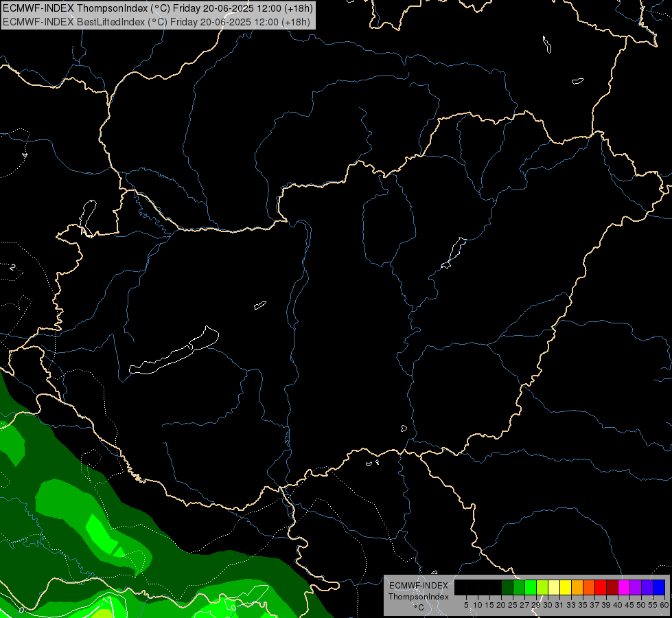Click the legend tick label 20
The width and height of the screenshot is (672, 618).
point(501,605)
